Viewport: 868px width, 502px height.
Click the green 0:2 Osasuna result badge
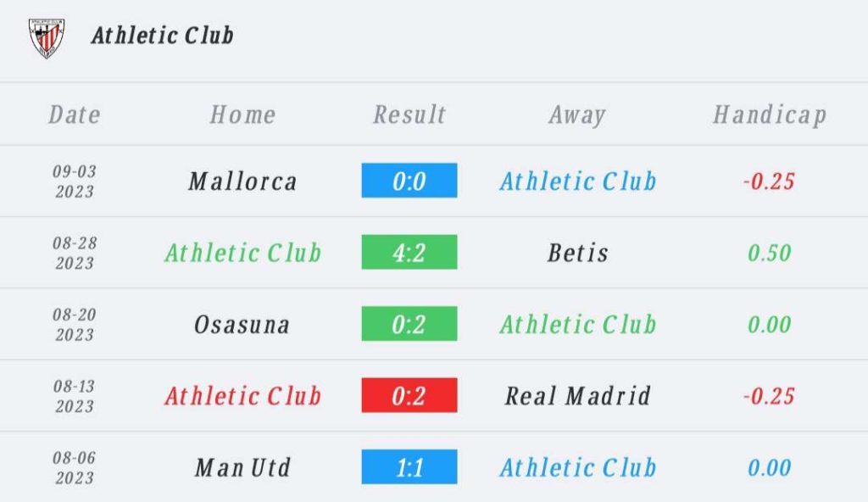(x=409, y=324)
